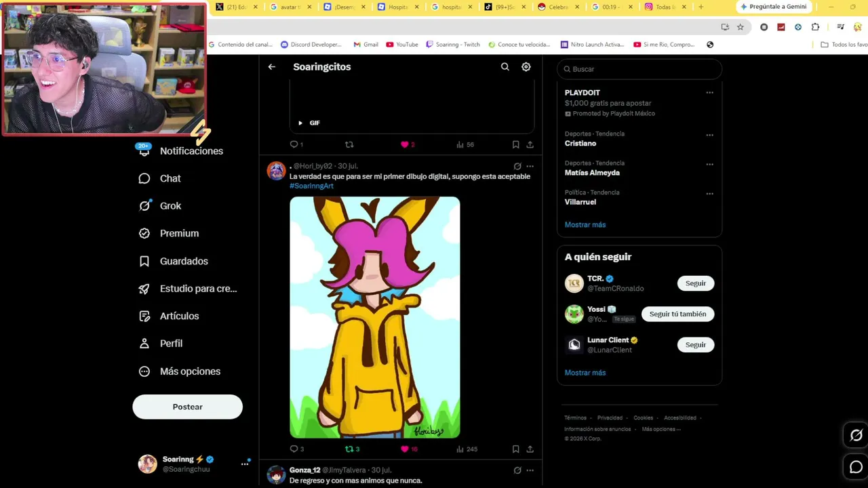Screen dimensions: 868x488
Task: Share the @Hori_by02 post
Action: (530, 449)
